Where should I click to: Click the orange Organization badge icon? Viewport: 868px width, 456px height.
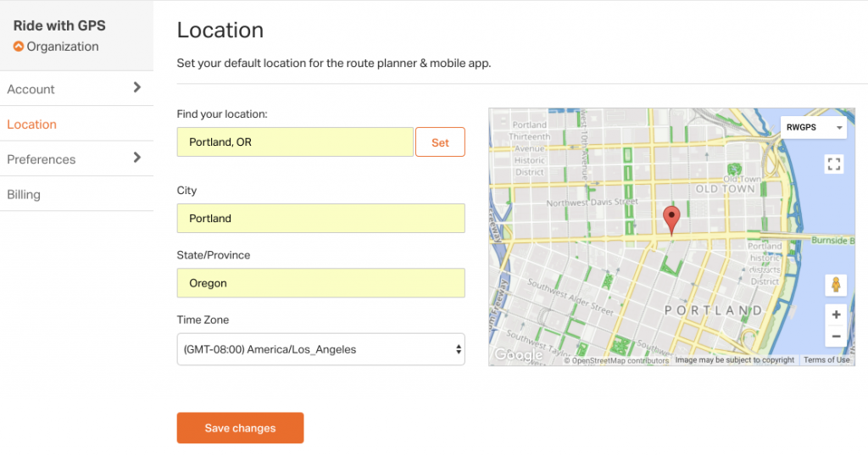pos(19,47)
